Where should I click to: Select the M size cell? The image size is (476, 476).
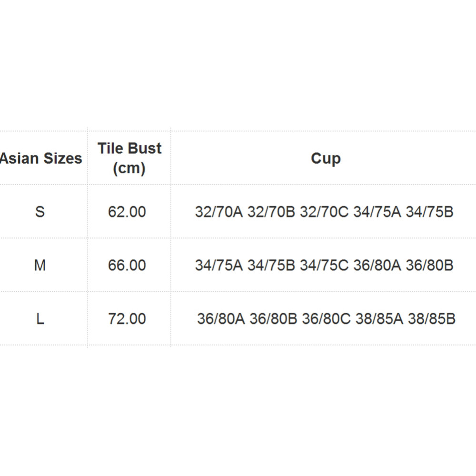(x=40, y=265)
